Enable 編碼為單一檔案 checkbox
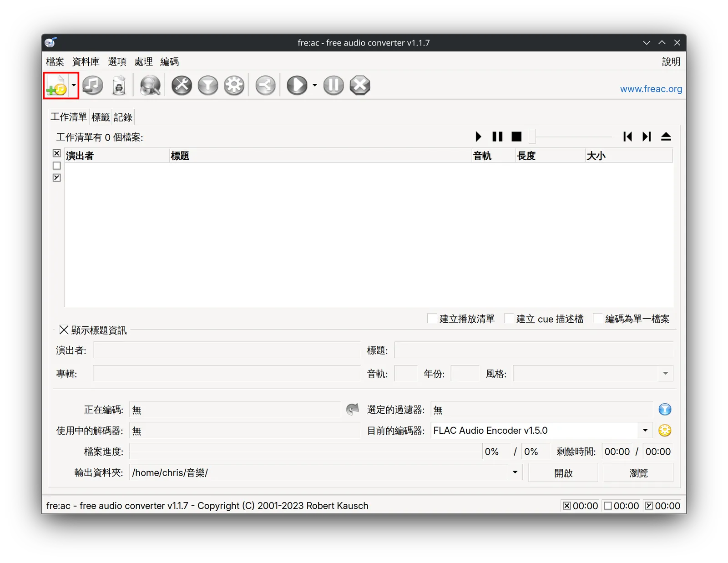 (x=598, y=319)
